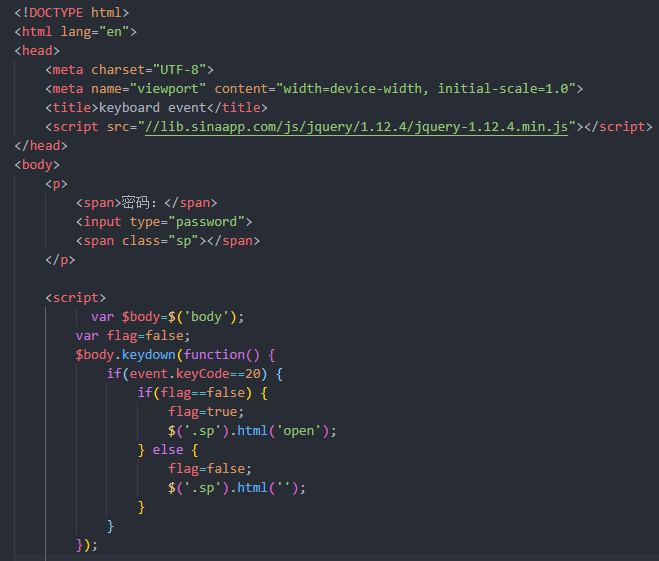Viewport: 659px width, 561px height.
Task: Click the closing </p> tag
Action: pyautogui.click(x=60, y=260)
